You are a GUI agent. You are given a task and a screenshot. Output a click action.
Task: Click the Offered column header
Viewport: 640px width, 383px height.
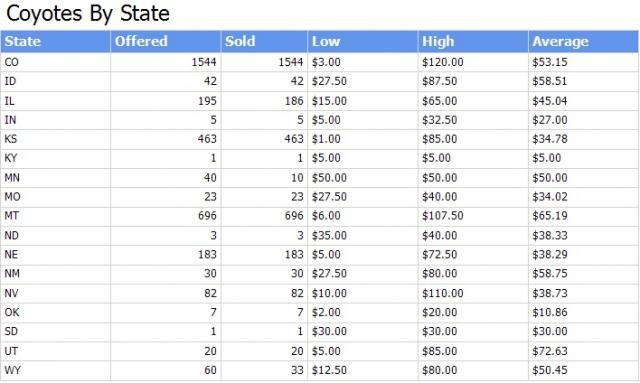coord(165,41)
